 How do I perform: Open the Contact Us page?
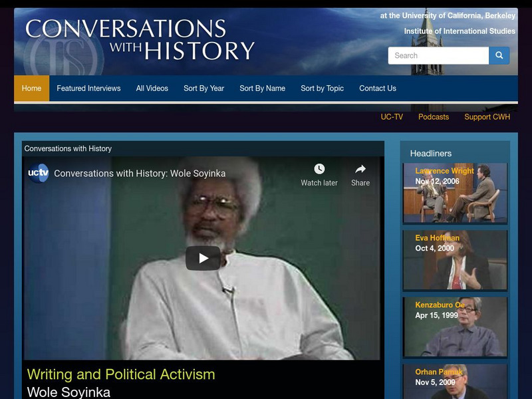point(378,88)
